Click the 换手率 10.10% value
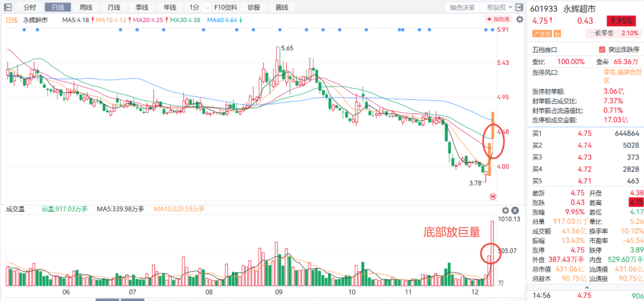The height and width of the screenshot is (301, 644). (x=631, y=231)
